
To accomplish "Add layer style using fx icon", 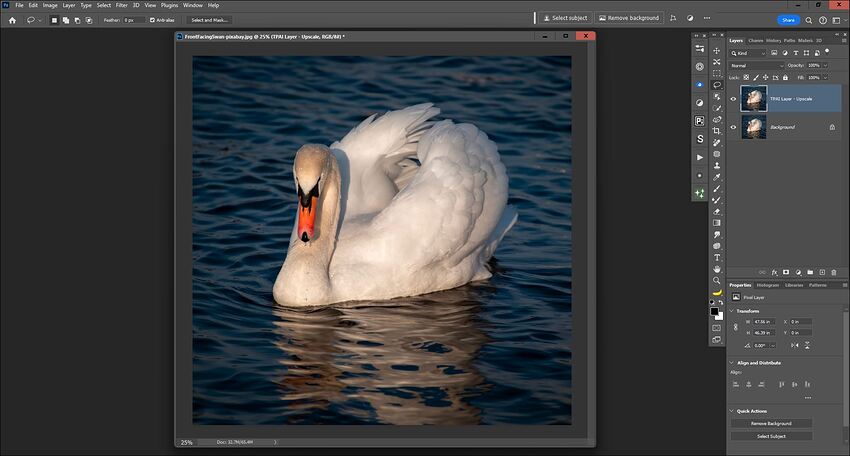I will (x=775, y=273).
